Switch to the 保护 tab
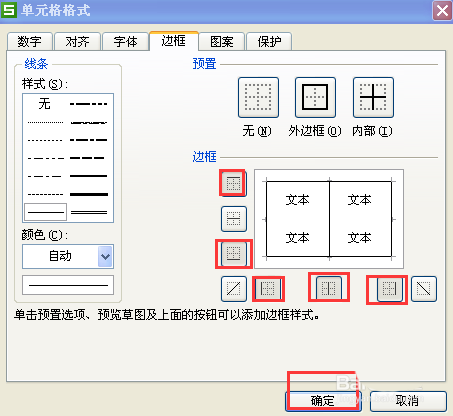This screenshot has height=416, width=453. (269, 42)
